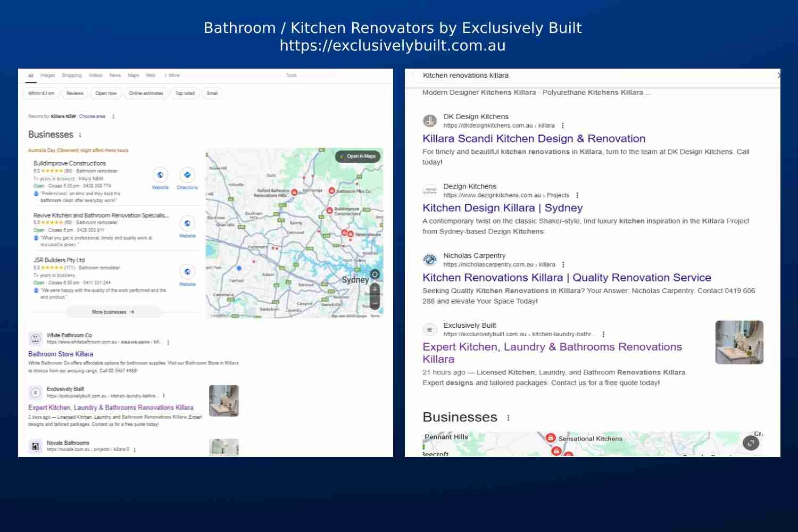Click my-location target icon on map

point(375,275)
